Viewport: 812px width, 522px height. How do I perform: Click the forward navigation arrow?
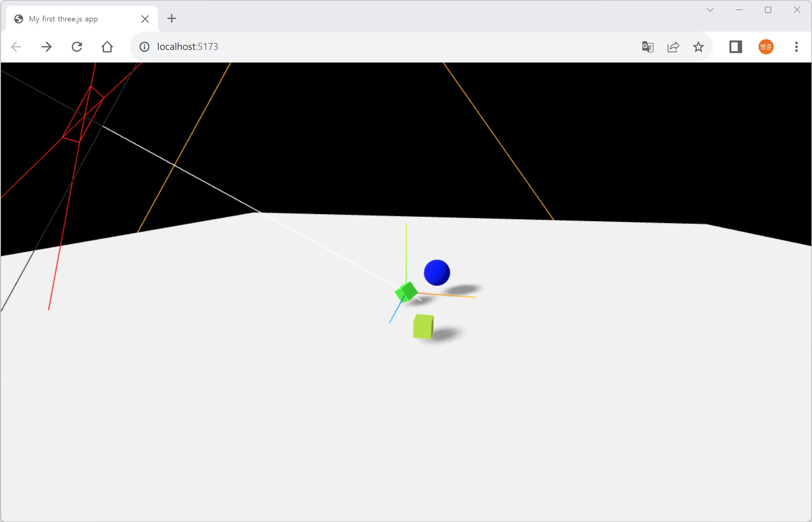(46, 47)
